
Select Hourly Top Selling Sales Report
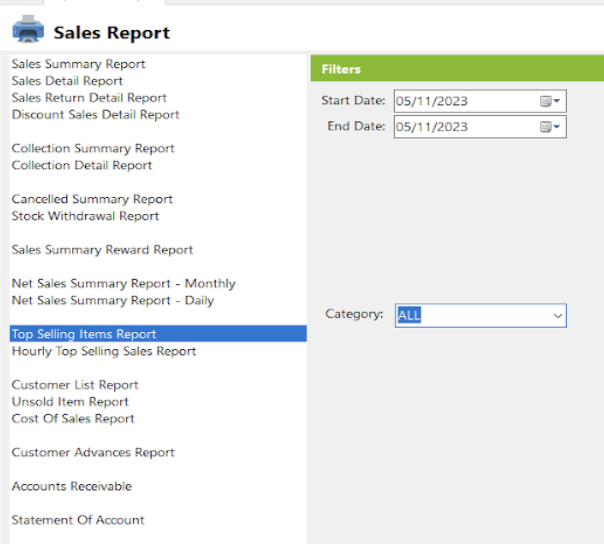104,351
